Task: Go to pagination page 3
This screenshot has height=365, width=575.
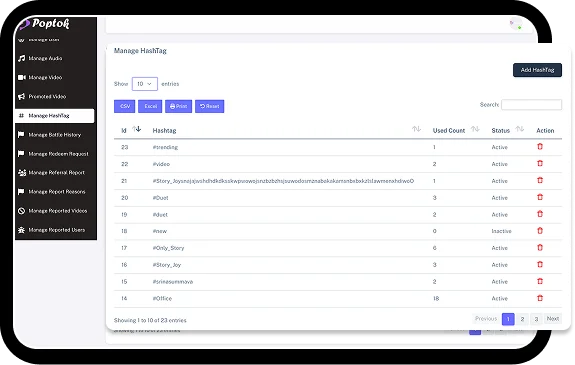Action: (536, 319)
